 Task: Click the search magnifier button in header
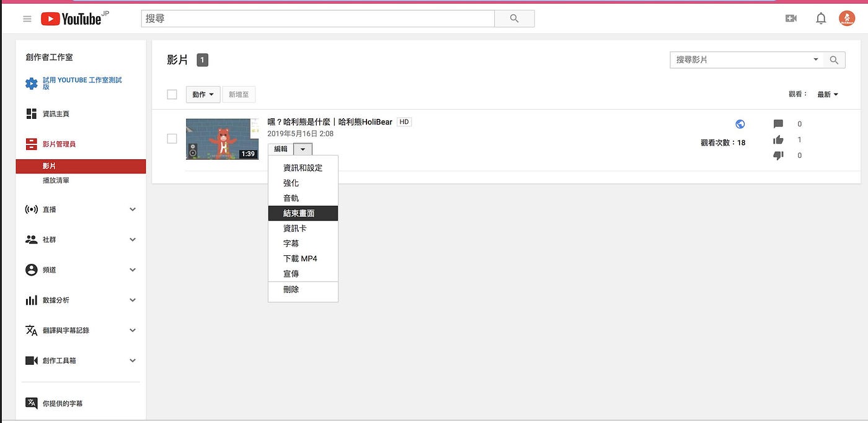pos(514,19)
